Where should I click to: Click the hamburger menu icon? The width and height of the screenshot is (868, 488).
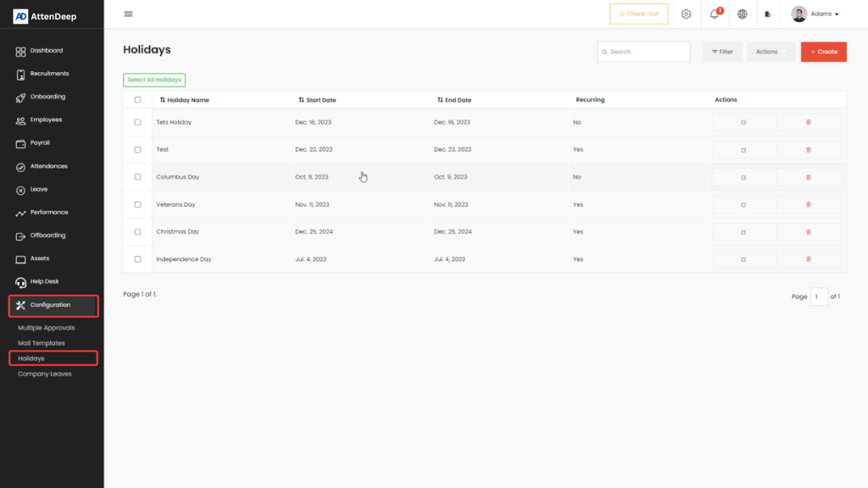coord(128,14)
